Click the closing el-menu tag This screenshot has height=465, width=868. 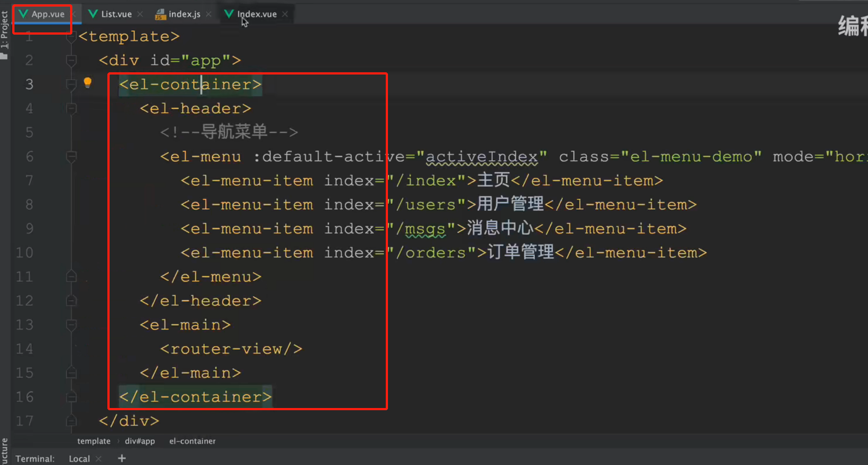click(211, 277)
